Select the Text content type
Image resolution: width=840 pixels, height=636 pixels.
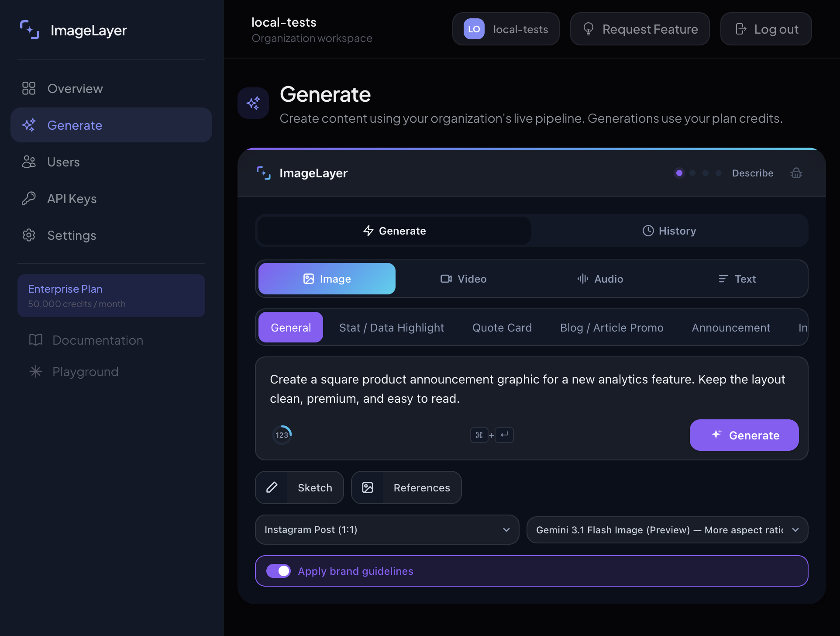(x=737, y=279)
